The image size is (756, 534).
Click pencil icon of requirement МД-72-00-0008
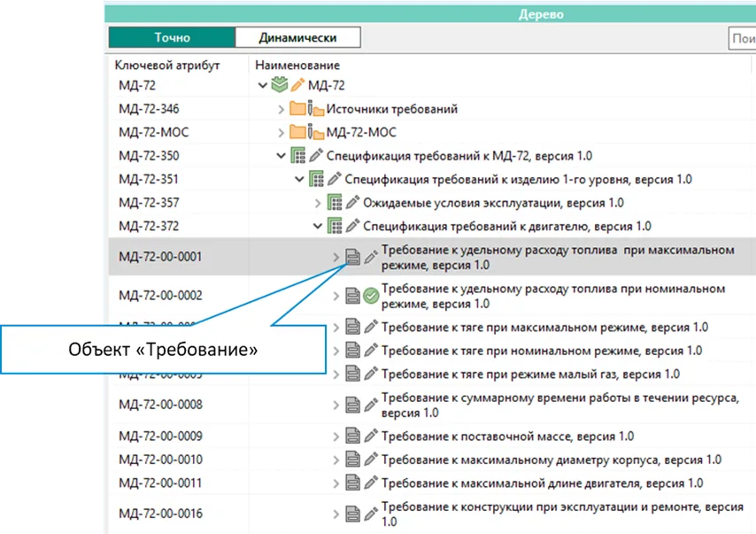[x=371, y=405]
